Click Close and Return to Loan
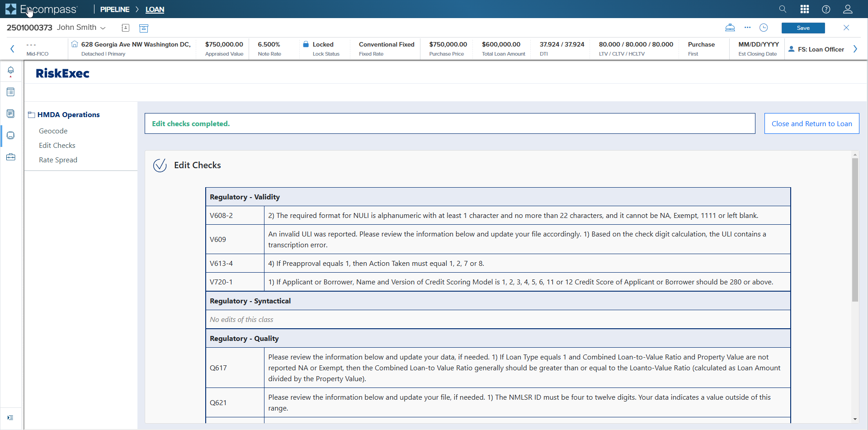This screenshot has height=430, width=868. tap(812, 123)
